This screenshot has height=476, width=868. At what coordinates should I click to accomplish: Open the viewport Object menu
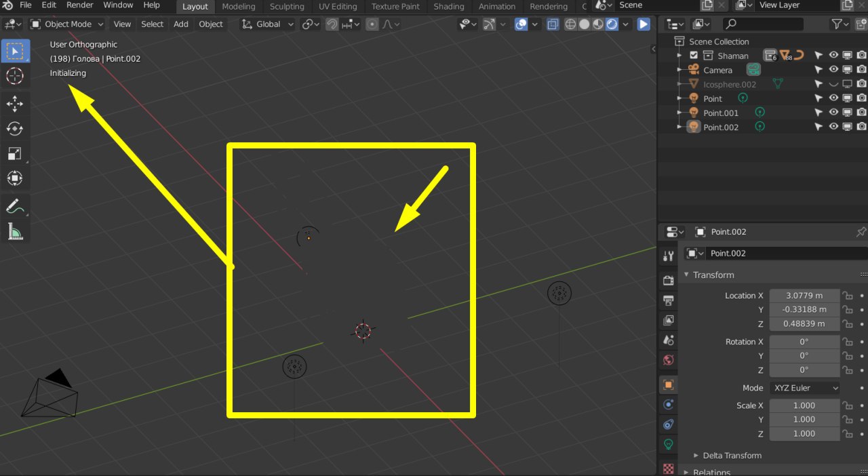click(x=211, y=24)
